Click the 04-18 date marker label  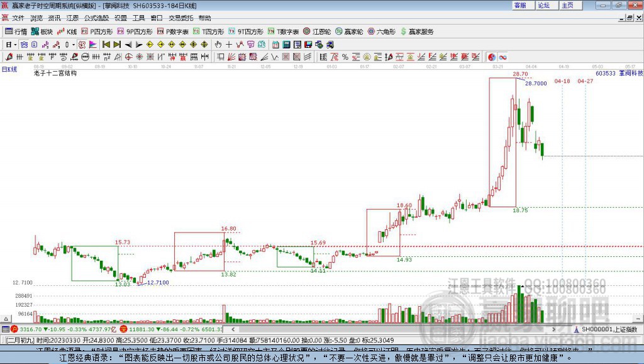pos(562,81)
